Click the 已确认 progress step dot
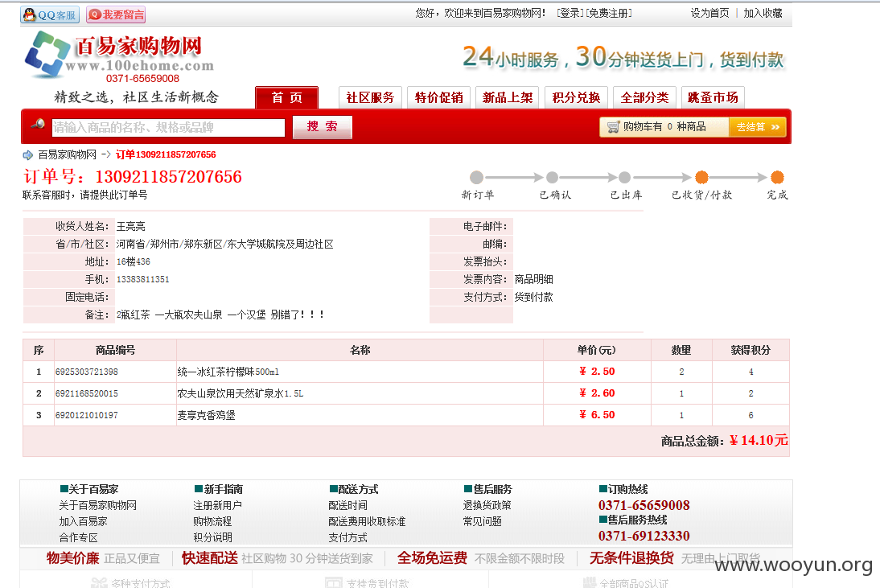The width and height of the screenshot is (880, 588). click(553, 177)
